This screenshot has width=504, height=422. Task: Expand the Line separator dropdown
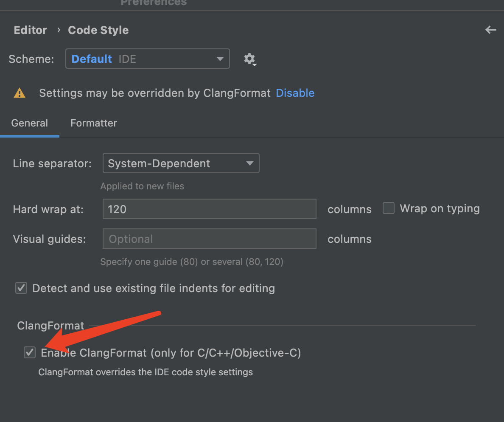coord(181,163)
